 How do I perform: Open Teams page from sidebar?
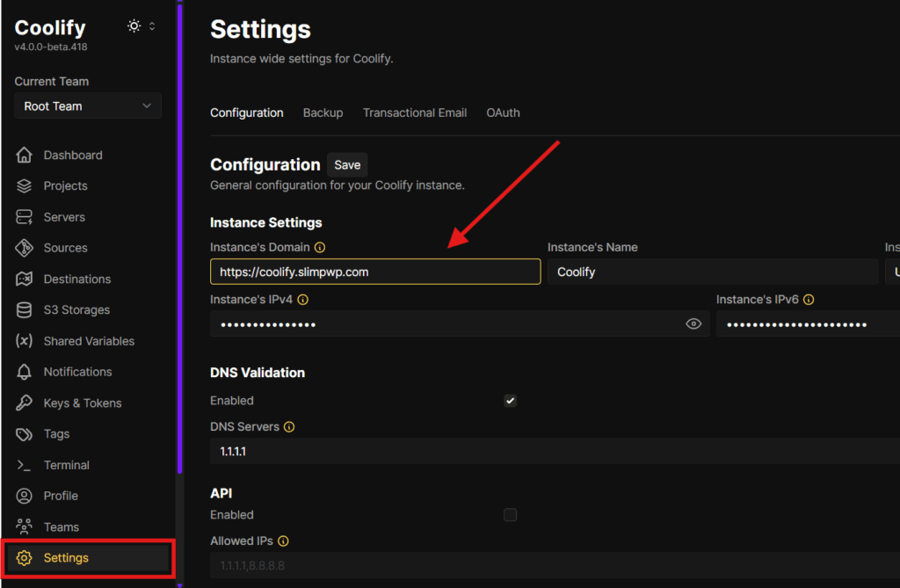62,527
